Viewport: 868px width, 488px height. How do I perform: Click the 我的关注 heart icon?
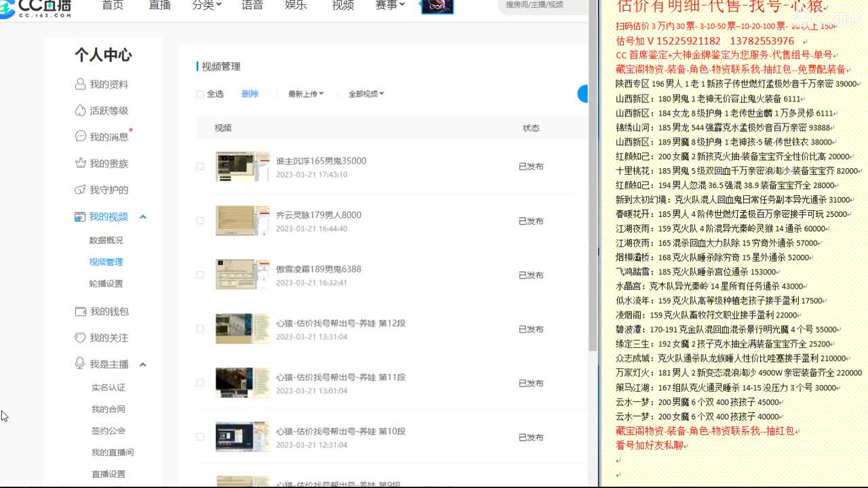(80, 338)
